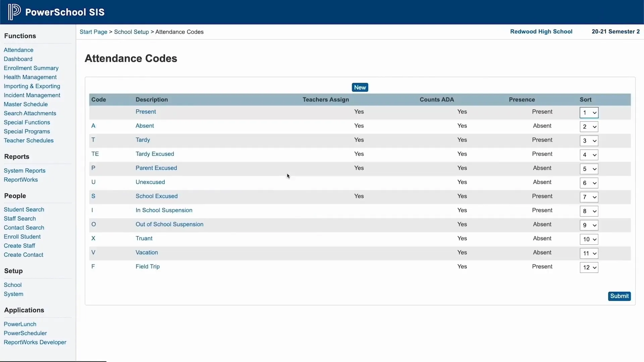The height and width of the screenshot is (362, 644).
Task: Open the Sort dropdown for the Truant row
Action: pos(588,239)
